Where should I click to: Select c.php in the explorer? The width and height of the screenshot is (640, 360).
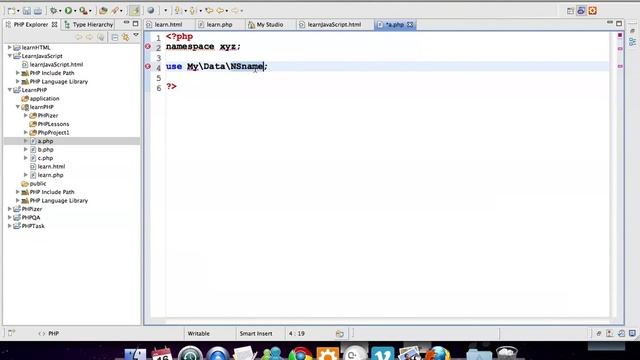(45, 158)
